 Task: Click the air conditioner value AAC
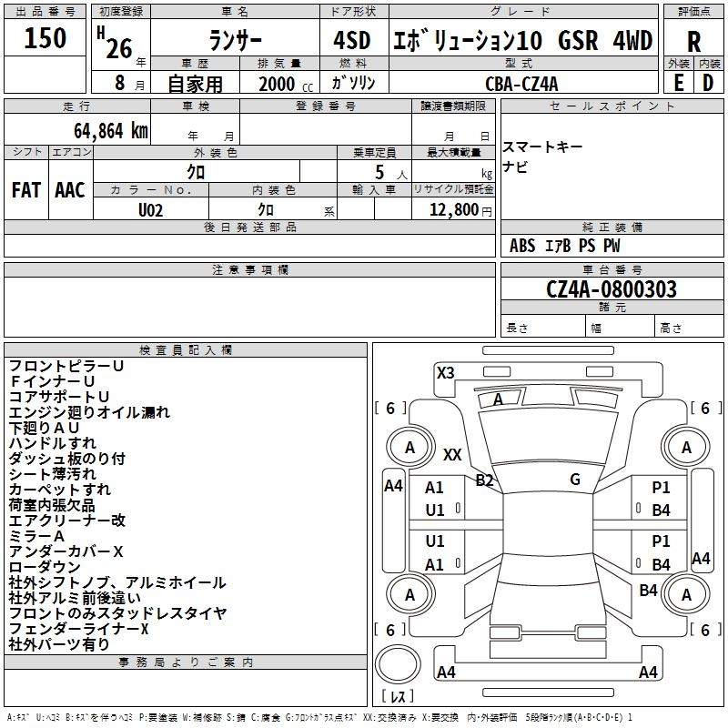point(70,190)
